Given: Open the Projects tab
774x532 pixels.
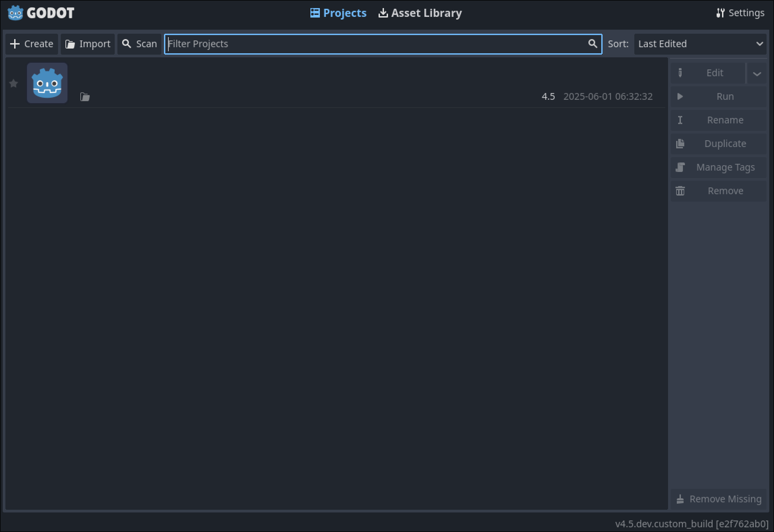Looking at the screenshot, I should click(x=338, y=13).
